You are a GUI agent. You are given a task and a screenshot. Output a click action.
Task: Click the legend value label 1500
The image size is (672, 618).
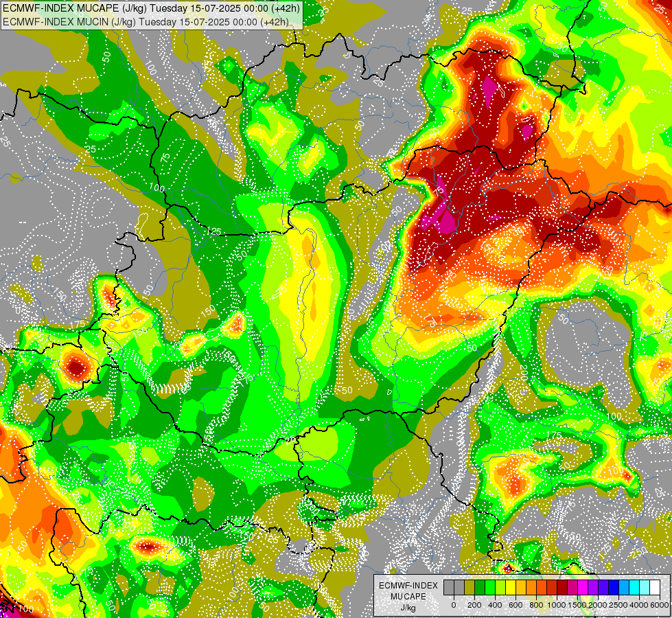click(x=577, y=605)
